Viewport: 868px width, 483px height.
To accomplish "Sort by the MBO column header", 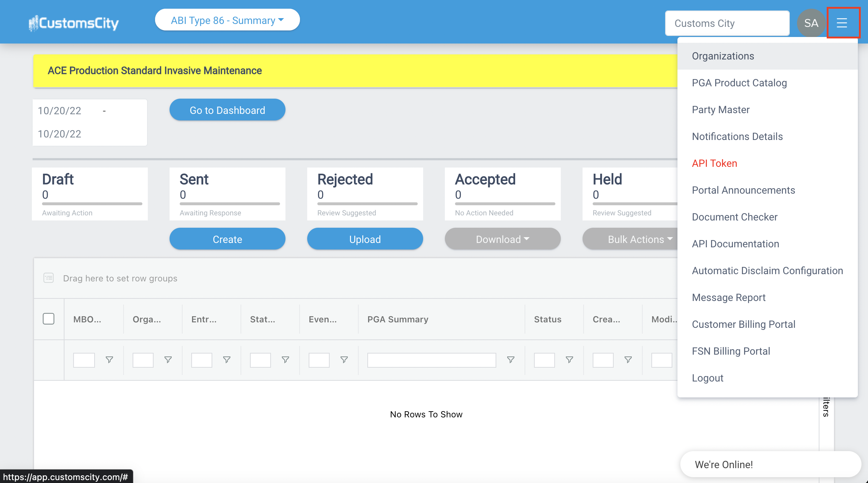I will [87, 319].
